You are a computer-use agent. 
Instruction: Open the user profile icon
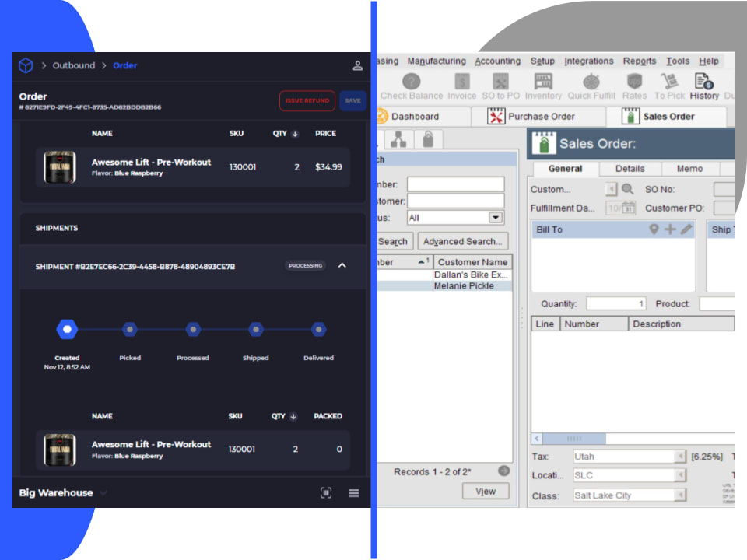click(357, 65)
